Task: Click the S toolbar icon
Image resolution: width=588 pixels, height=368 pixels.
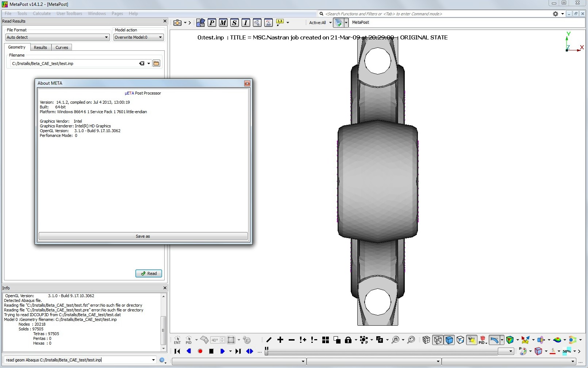Action: (234, 23)
